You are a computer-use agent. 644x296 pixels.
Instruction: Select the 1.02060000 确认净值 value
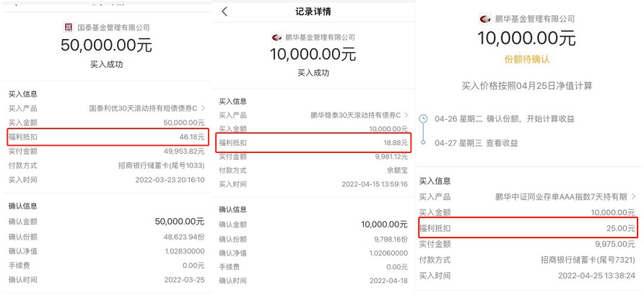tap(388, 253)
